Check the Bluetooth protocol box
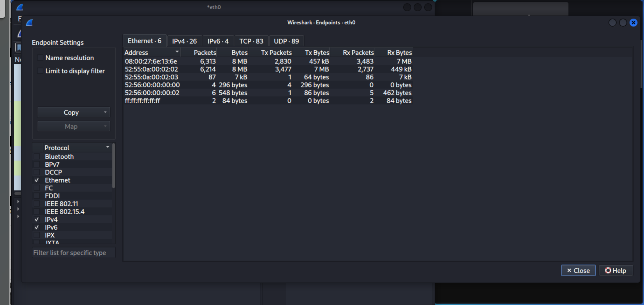Image resolution: width=644 pixels, height=305 pixels. coord(37,156)
